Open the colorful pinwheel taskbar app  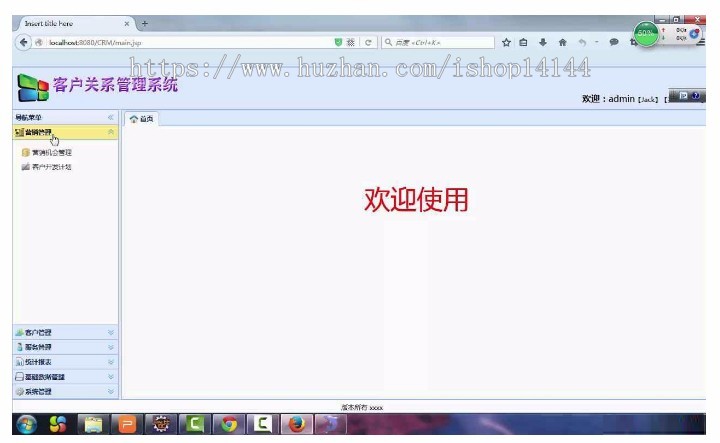coord(58,424)
